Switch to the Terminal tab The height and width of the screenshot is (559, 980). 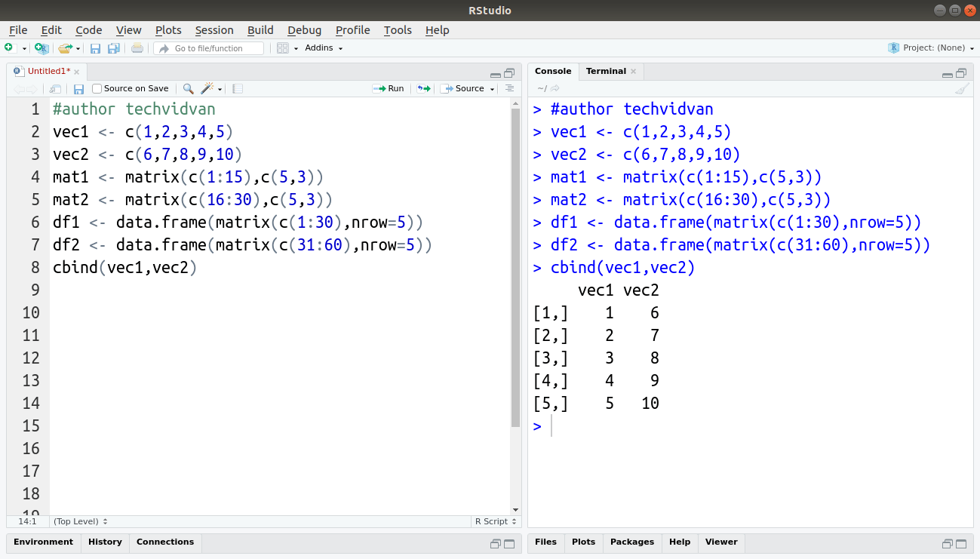click(606, 72)
